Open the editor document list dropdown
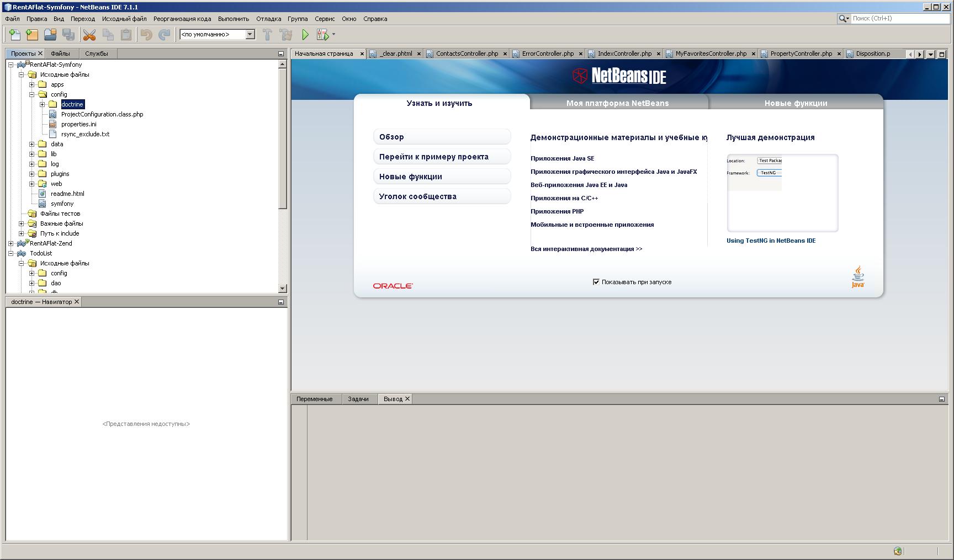This screenshot has width=954, height=560. point(931,54)
